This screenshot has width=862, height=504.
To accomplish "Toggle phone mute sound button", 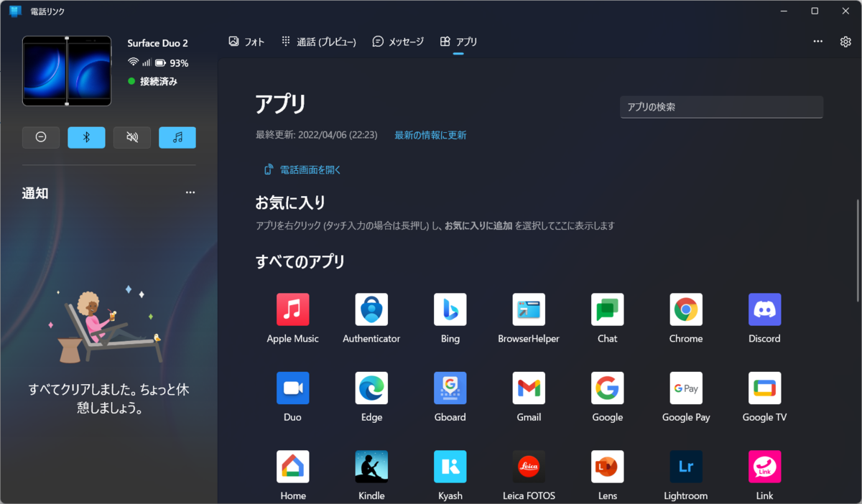I will pyautogui.click(x=132, y=137).
